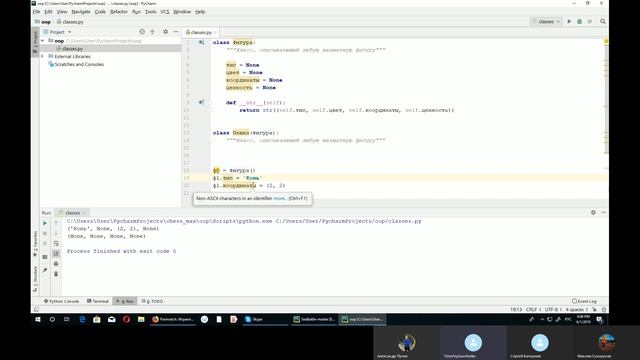Open the Edit menu
Viewport: 640px width, 360px height.
48,12
